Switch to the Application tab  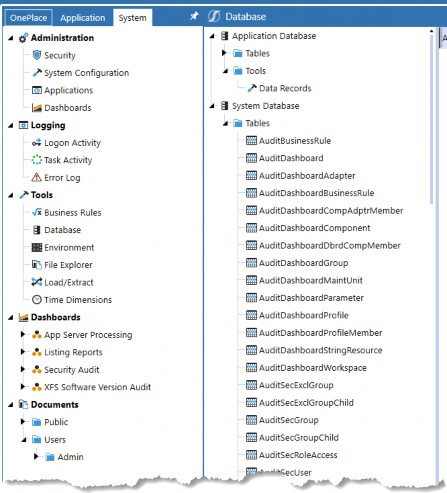83,18
